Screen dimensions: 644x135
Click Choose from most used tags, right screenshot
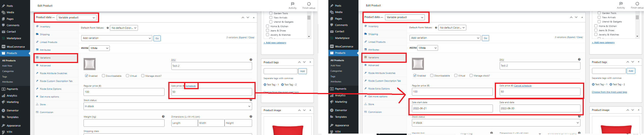tap(609, 92)
